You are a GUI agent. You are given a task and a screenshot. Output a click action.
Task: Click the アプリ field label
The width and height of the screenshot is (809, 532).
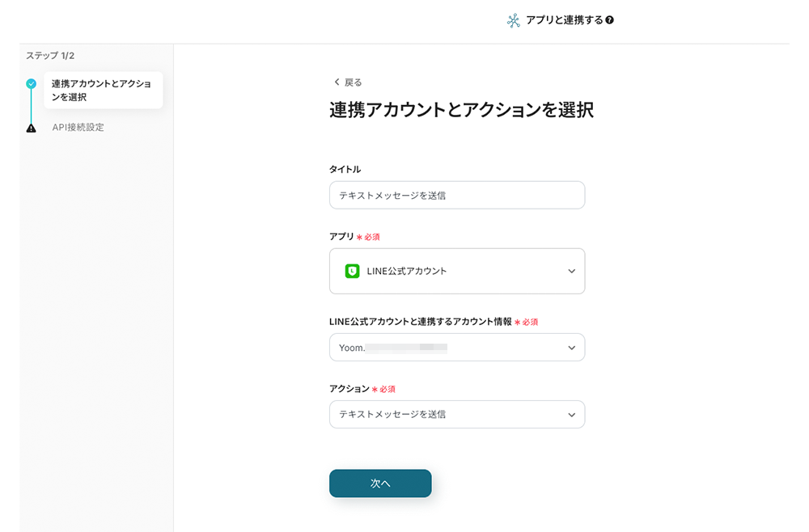click(341, 236)
